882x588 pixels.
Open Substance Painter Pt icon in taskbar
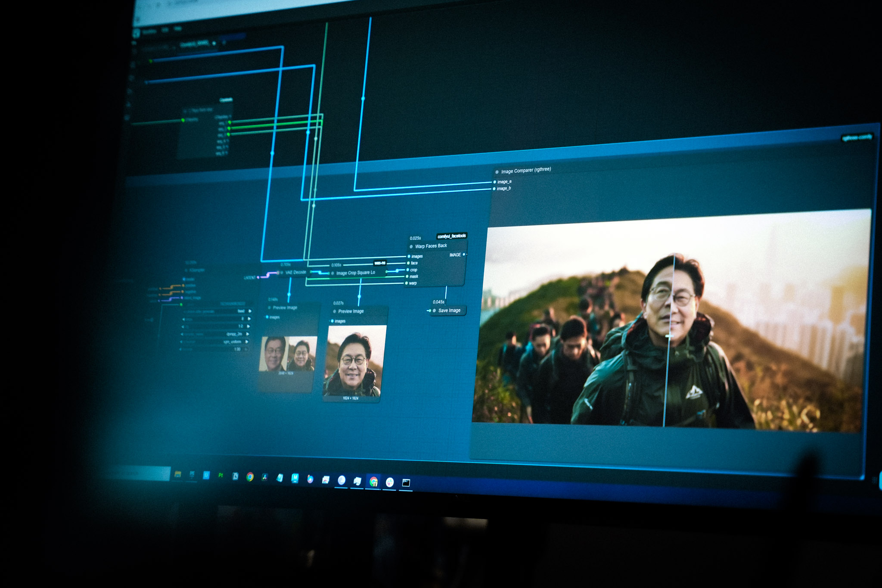click(220, 475)
